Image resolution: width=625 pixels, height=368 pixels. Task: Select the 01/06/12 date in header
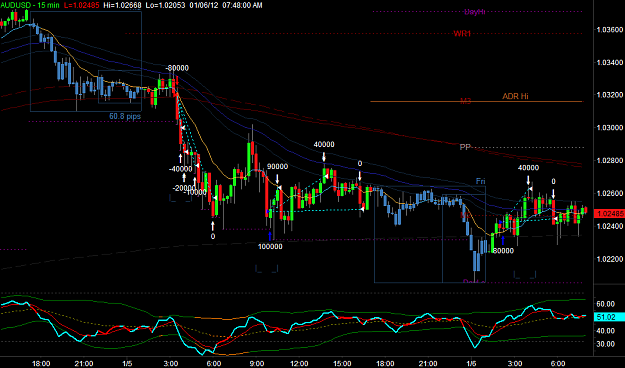coord(203,5)
